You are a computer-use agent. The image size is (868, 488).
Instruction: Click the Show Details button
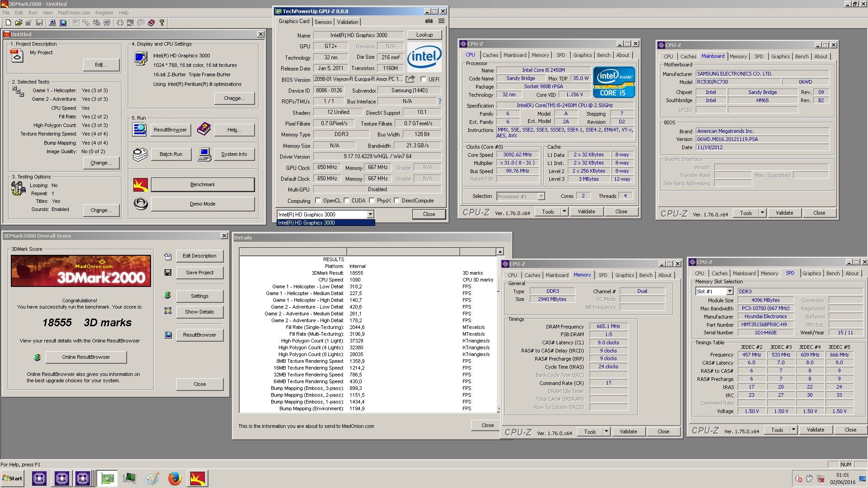tap(199, 312)
